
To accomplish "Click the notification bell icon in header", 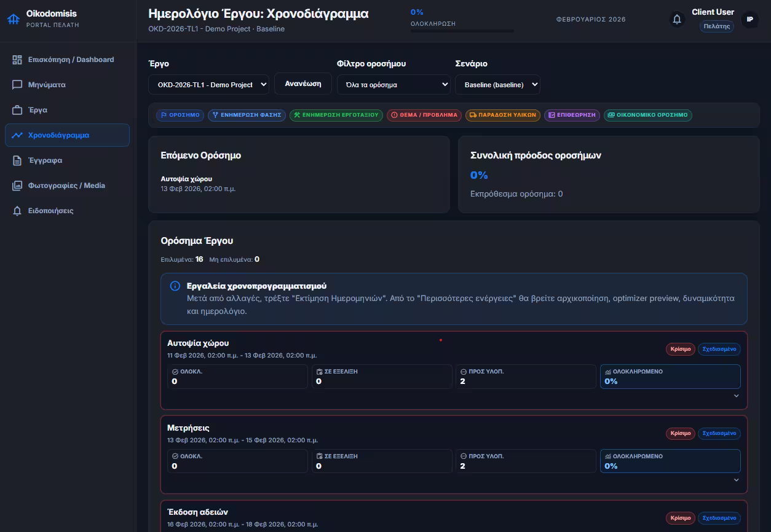I will (677, 20).
